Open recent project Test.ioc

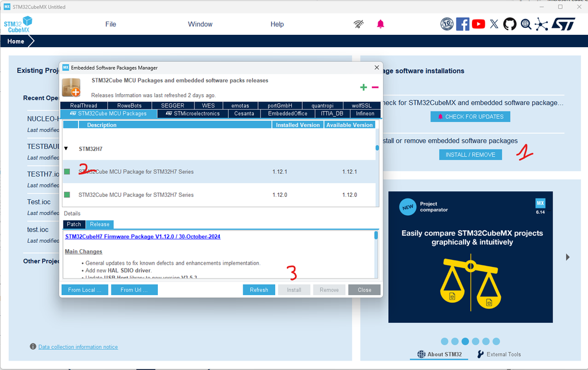(39, 201)
